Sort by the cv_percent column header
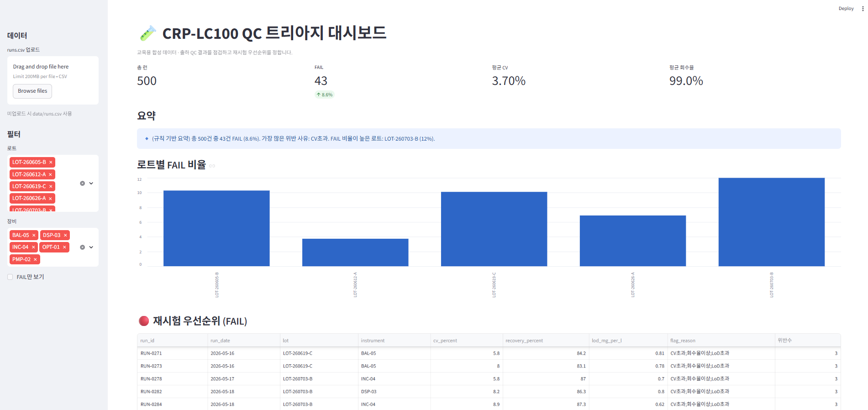The height and width of the screenshot is (410, 868). tap(466, 341)
